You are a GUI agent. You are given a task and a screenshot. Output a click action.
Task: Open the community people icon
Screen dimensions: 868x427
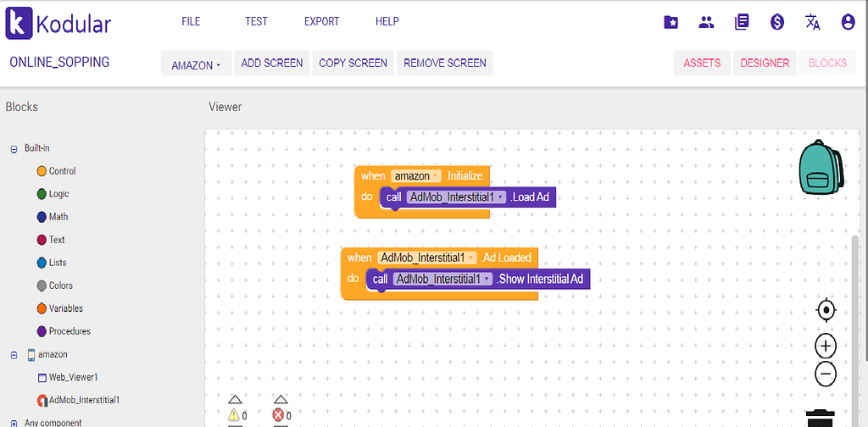click(706, 22)
